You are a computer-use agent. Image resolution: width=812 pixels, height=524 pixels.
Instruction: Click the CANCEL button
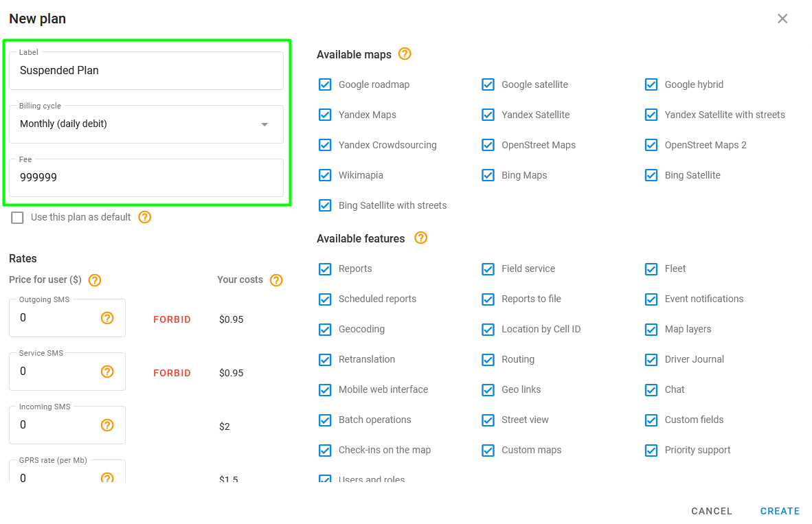click(x=712, y=511)
